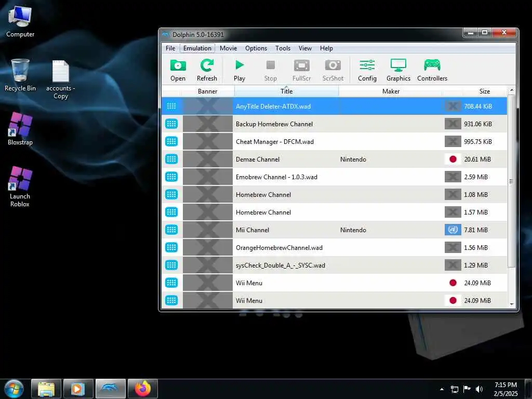Viewport: 532px width, 399px height.
Task: Open the Config settings icon
Action: coord(367,70)
